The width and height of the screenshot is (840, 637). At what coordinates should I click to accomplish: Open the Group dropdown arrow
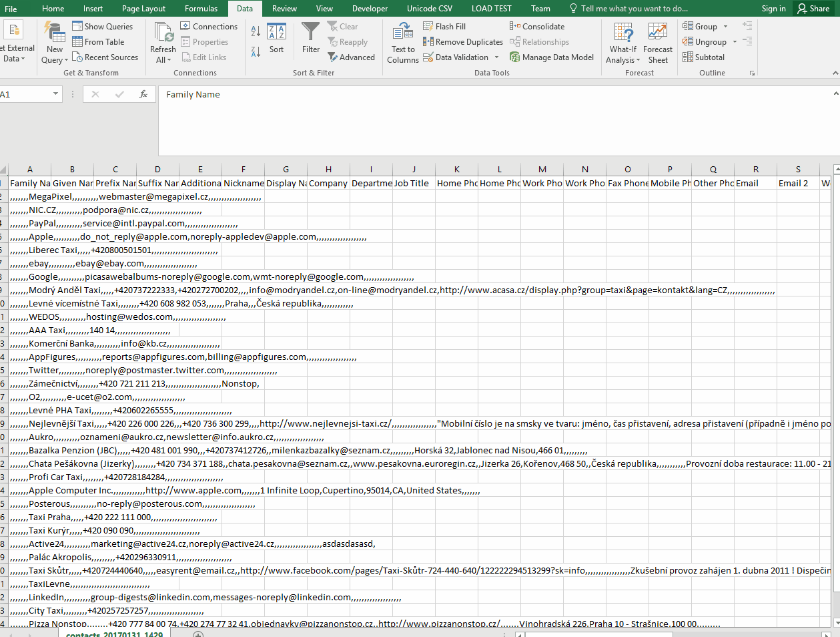coord(726,27)
